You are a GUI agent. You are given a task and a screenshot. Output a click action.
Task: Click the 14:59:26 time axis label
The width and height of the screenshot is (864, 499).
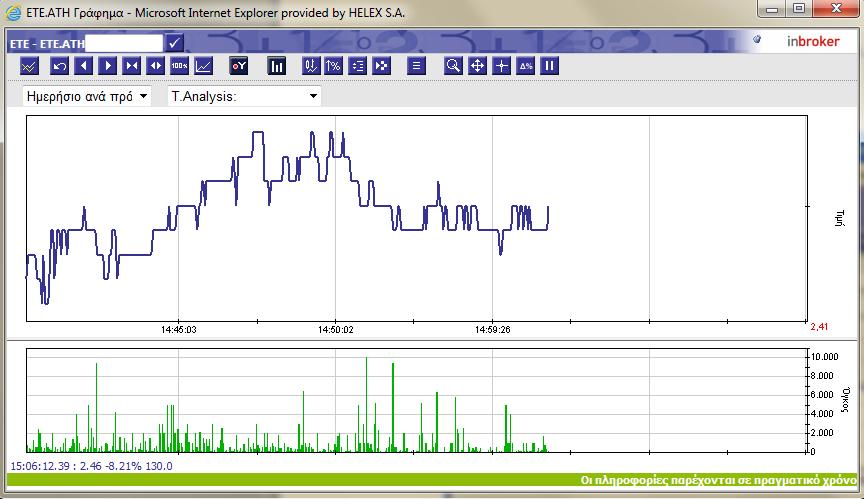493,330
